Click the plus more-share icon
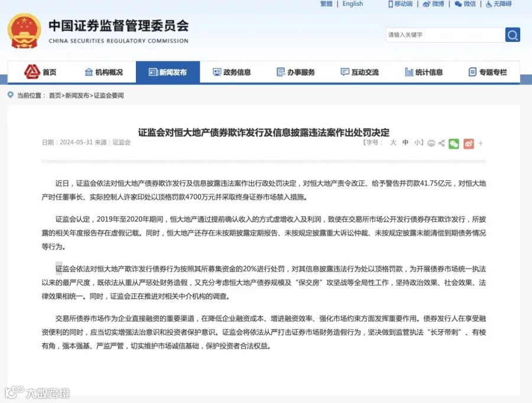The image size is (532, 403). (x=481, y=143)
